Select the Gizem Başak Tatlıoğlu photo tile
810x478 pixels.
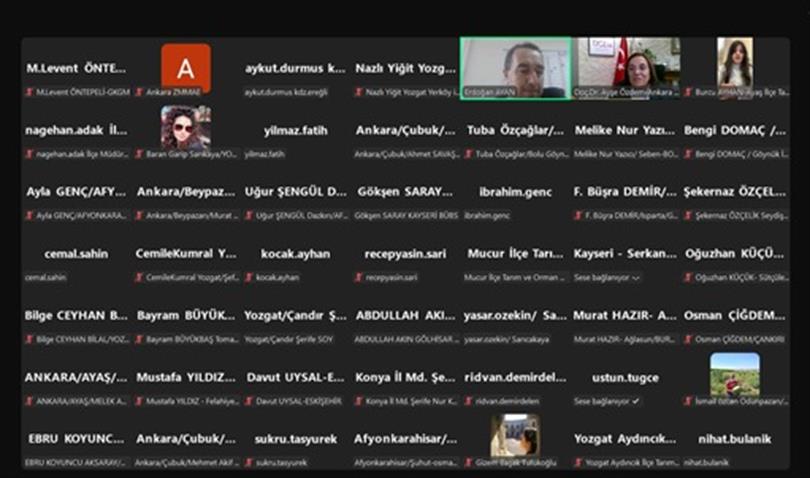coord(516,436)
